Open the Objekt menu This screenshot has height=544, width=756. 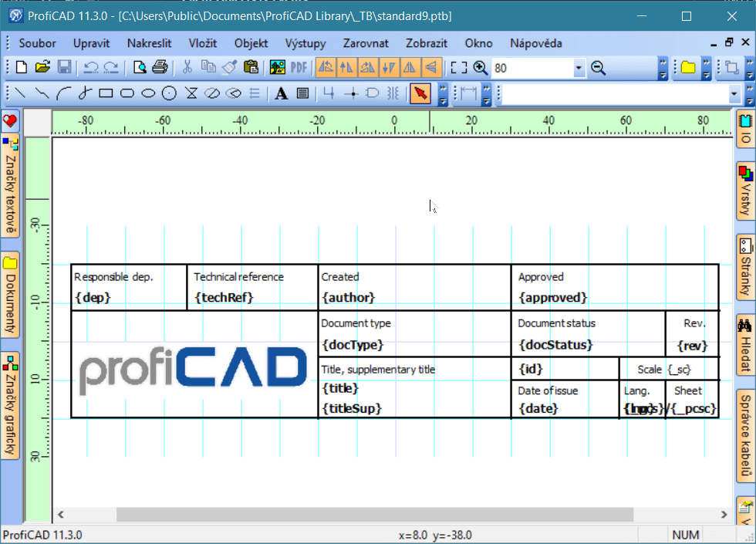[251, 43]
